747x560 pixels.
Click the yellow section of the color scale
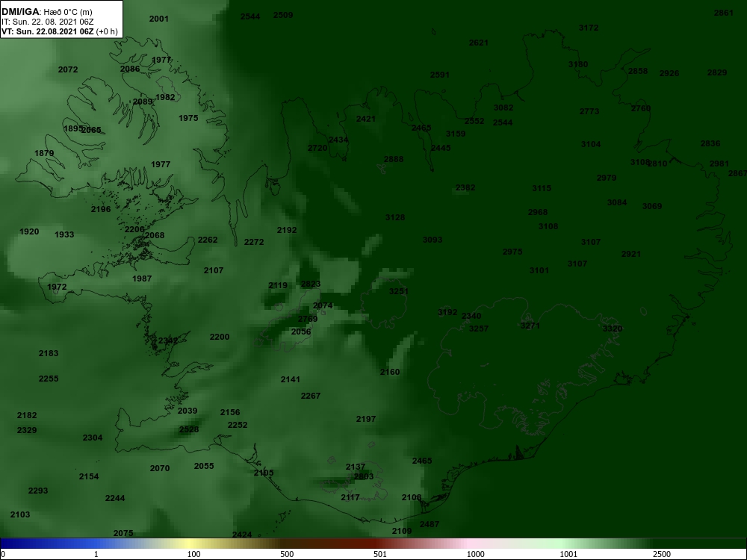pyautogui.click(x=188, y=544)
